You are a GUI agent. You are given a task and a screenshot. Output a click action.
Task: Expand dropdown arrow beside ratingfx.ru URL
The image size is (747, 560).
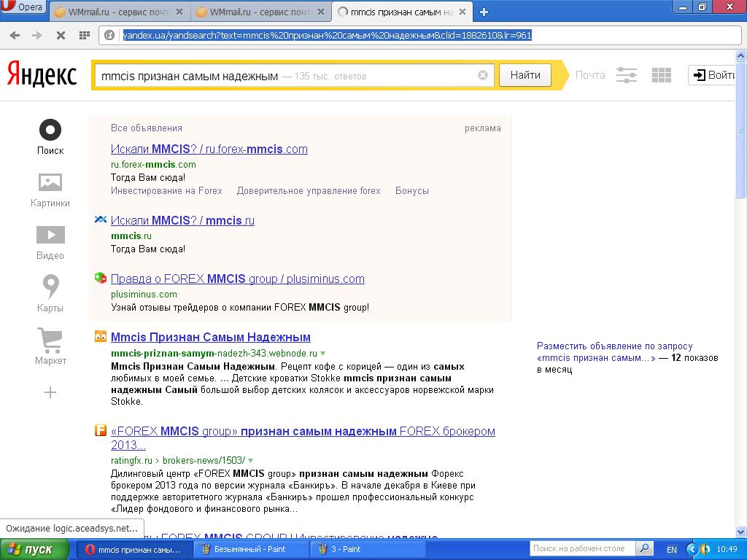(x=251, y=461)
